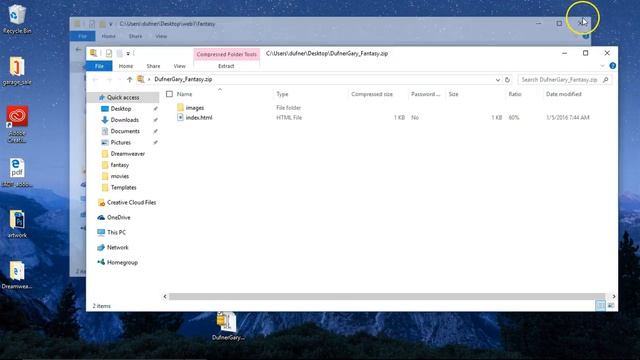Select the index.html file icon

click(180, 118)
